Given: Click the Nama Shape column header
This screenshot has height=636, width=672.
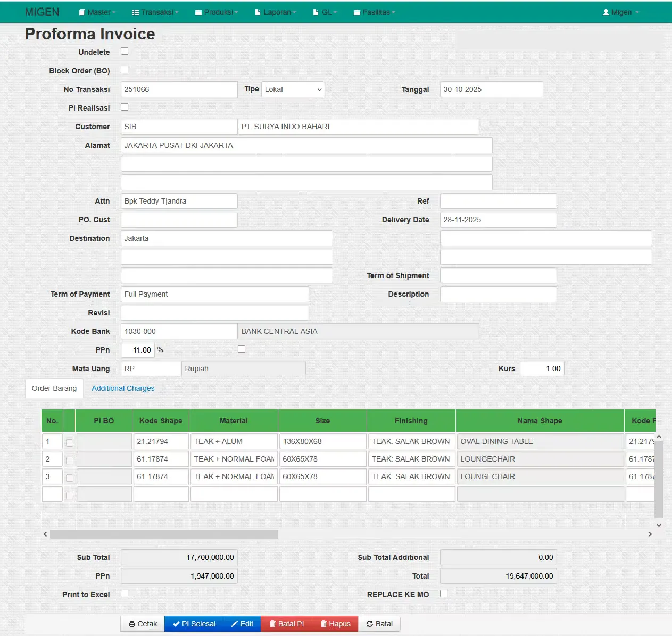Looking at the screenshot, I should [540, 421].
